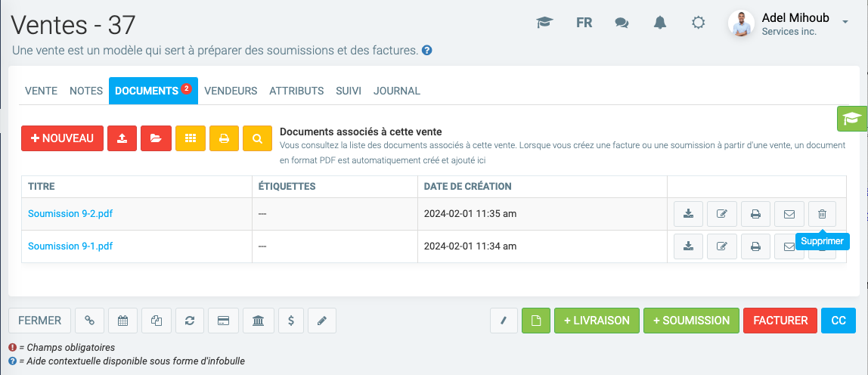868x375 pixels.
Task: Print Soumission 9-1.pdf from its row
Action: 755,246
